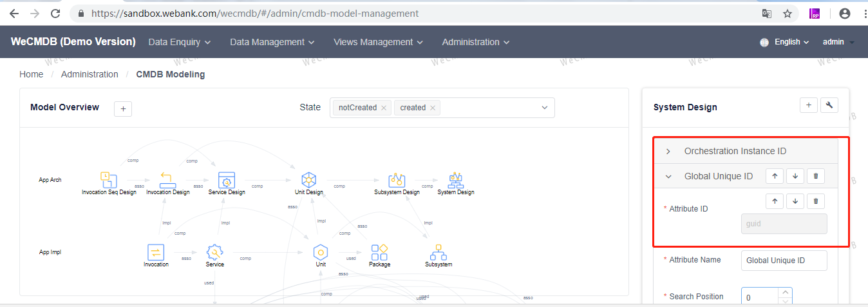Expand the Orchestration Instance ID section
This screenshot has width=868, height=307.
pos(746,151)
